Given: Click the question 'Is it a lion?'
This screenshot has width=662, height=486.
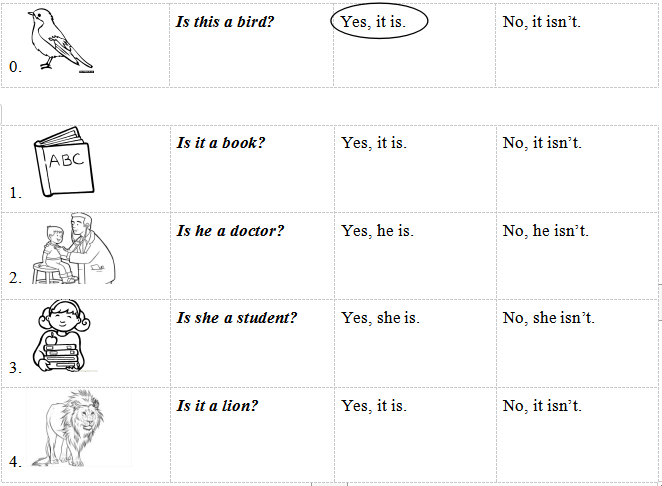Looking at the screenshot, I should 218,406.
